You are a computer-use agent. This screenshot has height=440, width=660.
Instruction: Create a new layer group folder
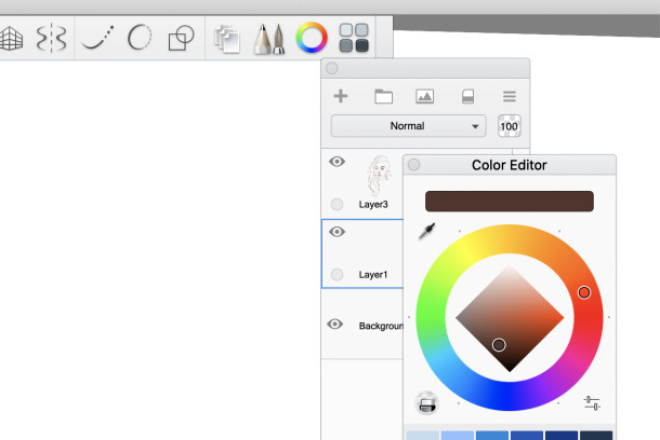coord(383,97)
